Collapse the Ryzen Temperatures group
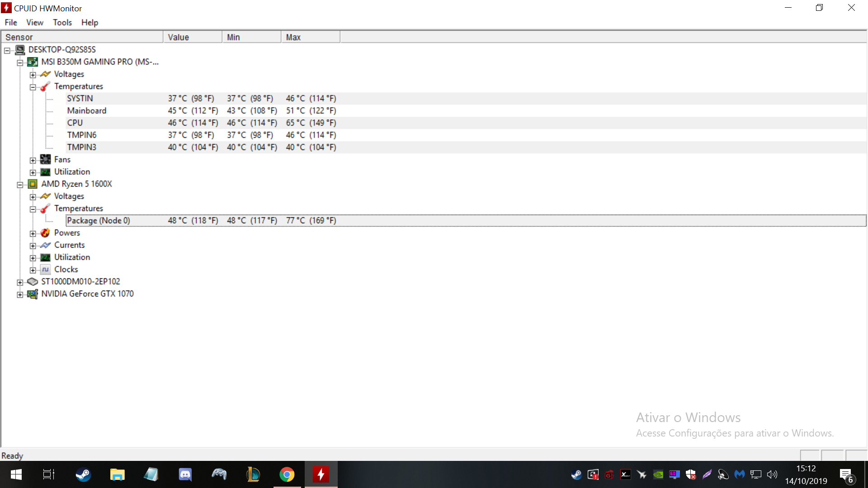Viewport: 868px width, 488px height. click(x=33, y=209)
